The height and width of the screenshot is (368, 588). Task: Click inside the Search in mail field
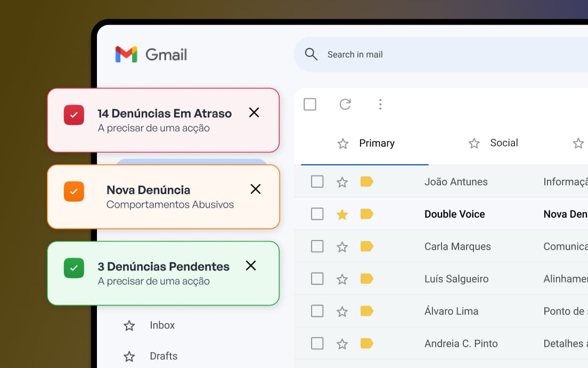tap(356, 54)
